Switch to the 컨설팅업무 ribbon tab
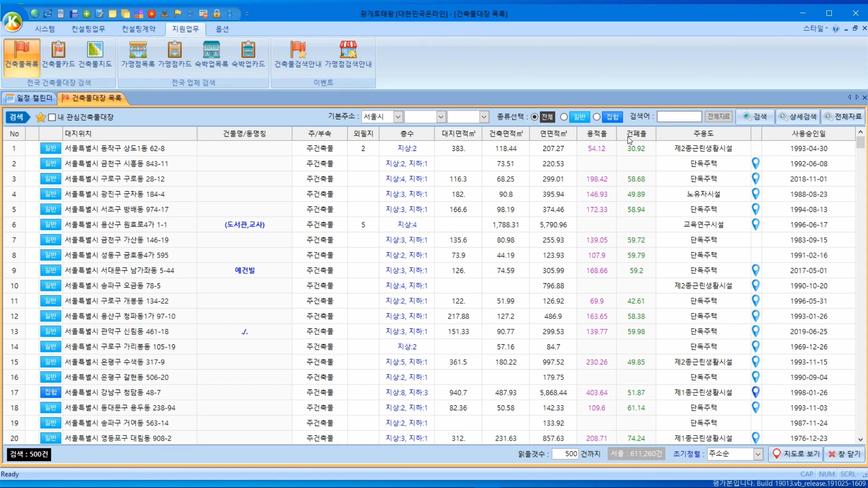The height and width of the screenshot is (488, 868). pyautogui.click(x=88, y=29)
